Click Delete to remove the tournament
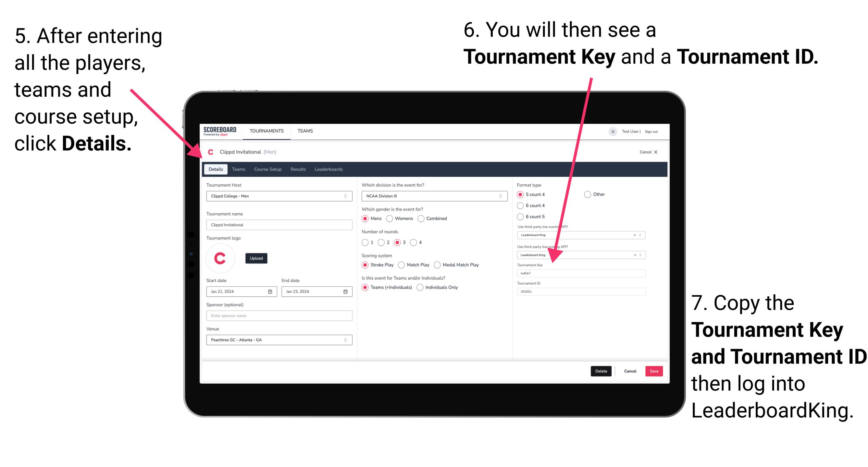The image size is (868, 467). click(601, 371)
